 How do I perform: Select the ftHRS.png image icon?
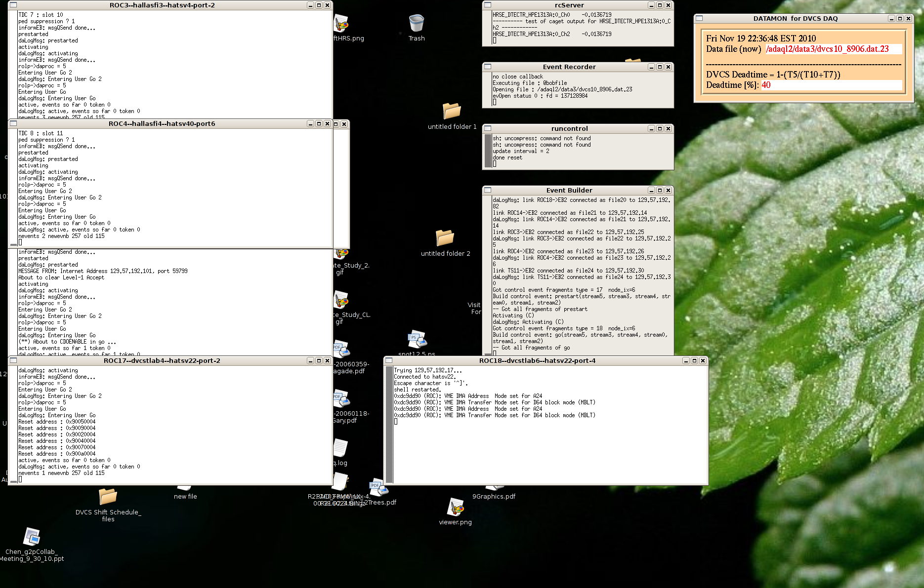tap(341, 24)
